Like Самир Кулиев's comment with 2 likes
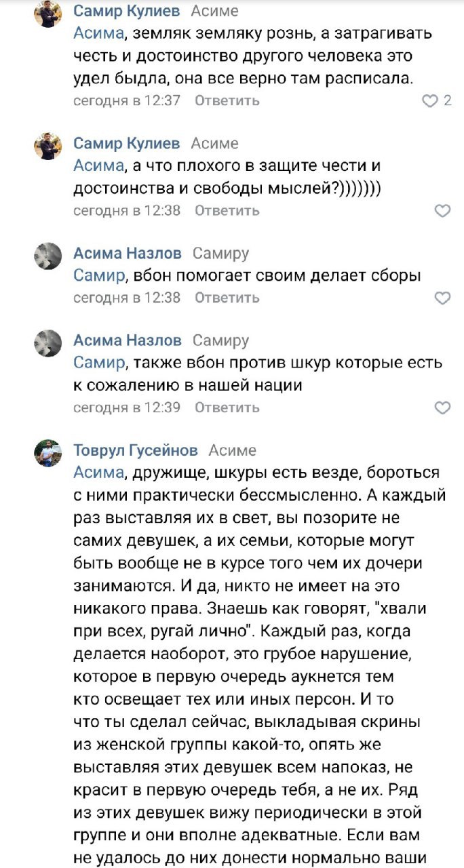464x868 pixels. coord(430,101)
